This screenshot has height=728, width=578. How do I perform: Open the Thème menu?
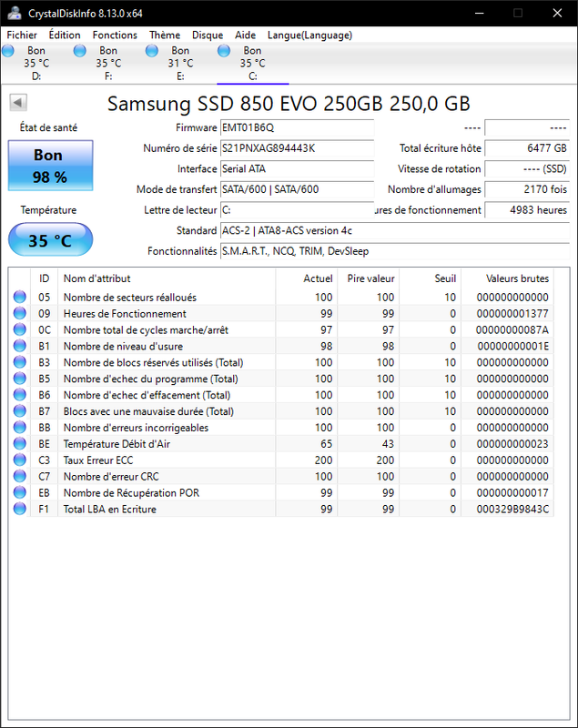click(x=165, y=35)
